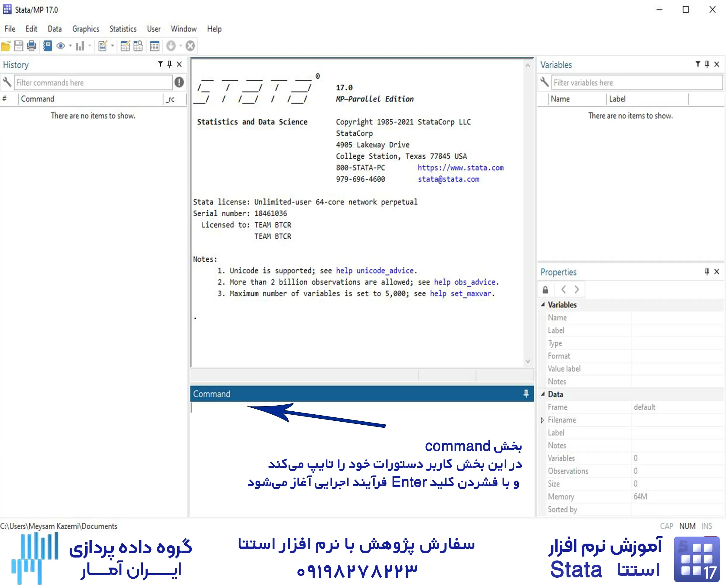
Task: Click the Print toolbar icon
Action: click(x=31, y=46)
